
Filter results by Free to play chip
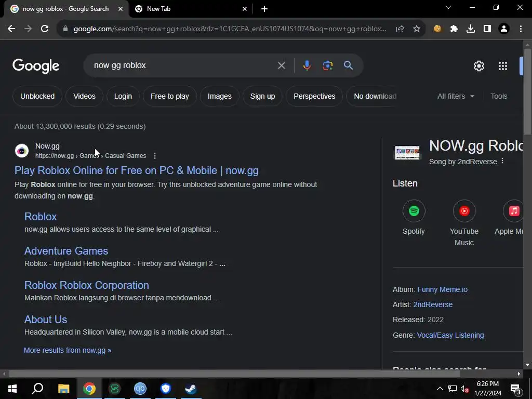pos(170,96)
